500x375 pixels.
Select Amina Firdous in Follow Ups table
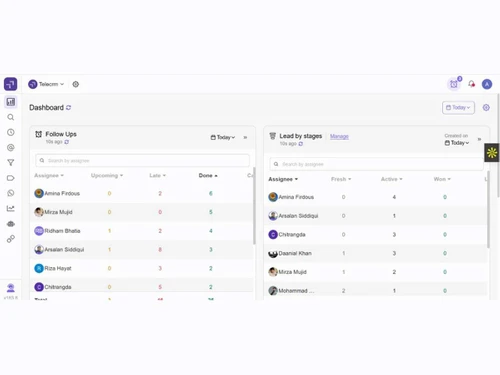(57, 193)
